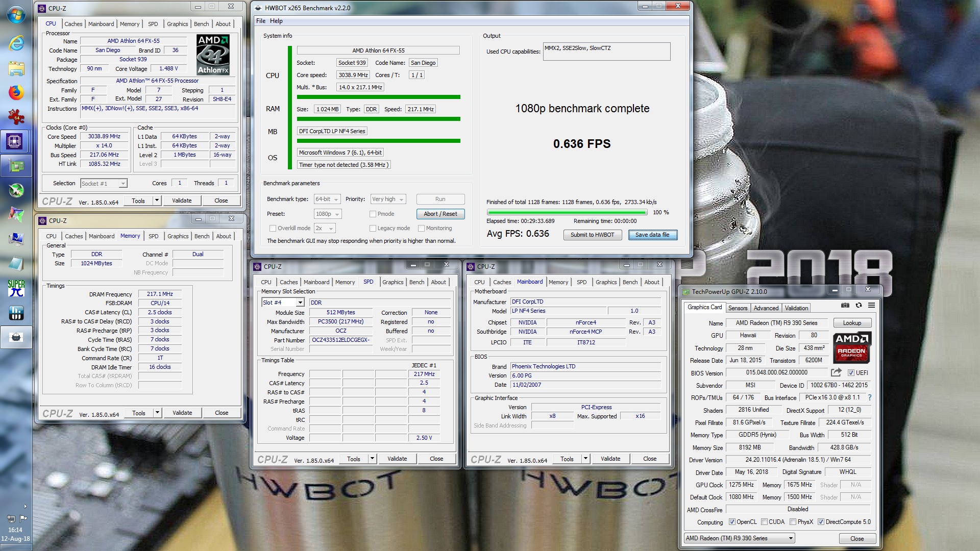980x551 pixels.
Task: Open the Validation tab in GPU-Z
Action: click(x=796, y=308)
